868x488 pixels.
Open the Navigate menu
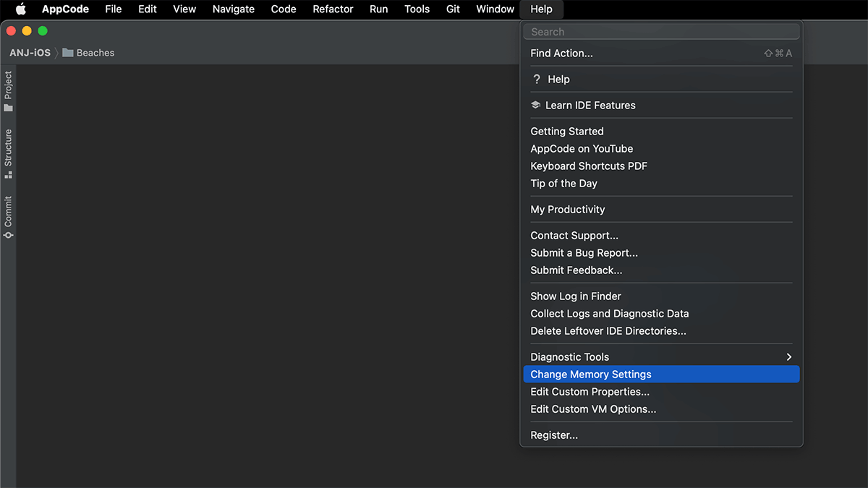[x=233, y=9]
